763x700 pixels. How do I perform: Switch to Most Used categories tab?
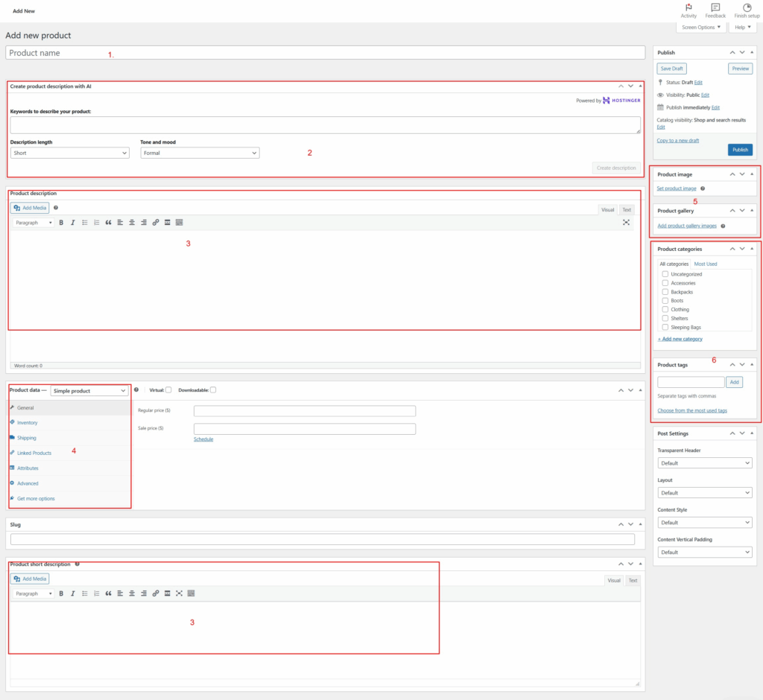click(x=705, y=264)
